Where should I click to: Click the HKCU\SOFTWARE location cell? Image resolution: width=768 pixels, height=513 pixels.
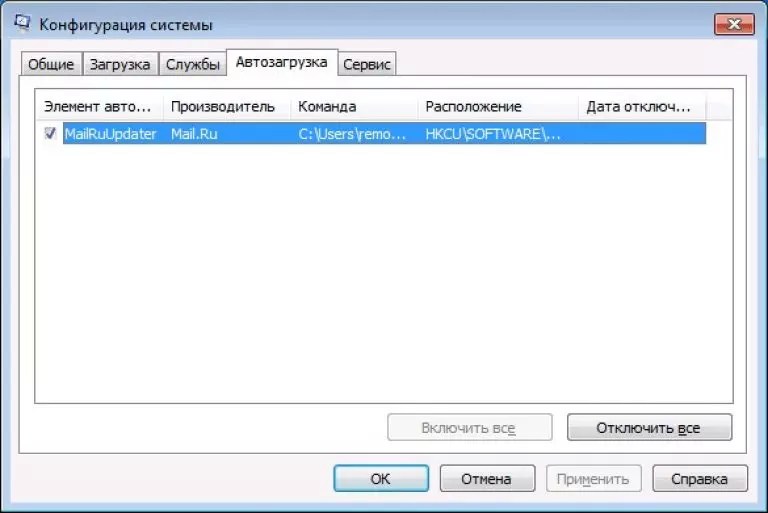point(493,133)
